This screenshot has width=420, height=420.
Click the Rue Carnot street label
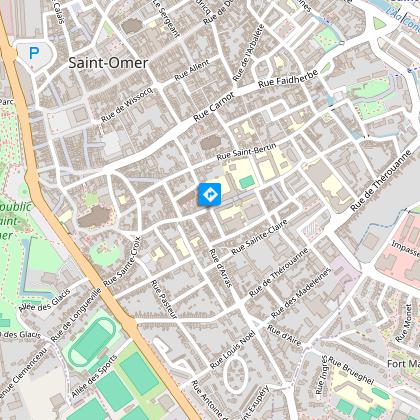coord(214,107)
